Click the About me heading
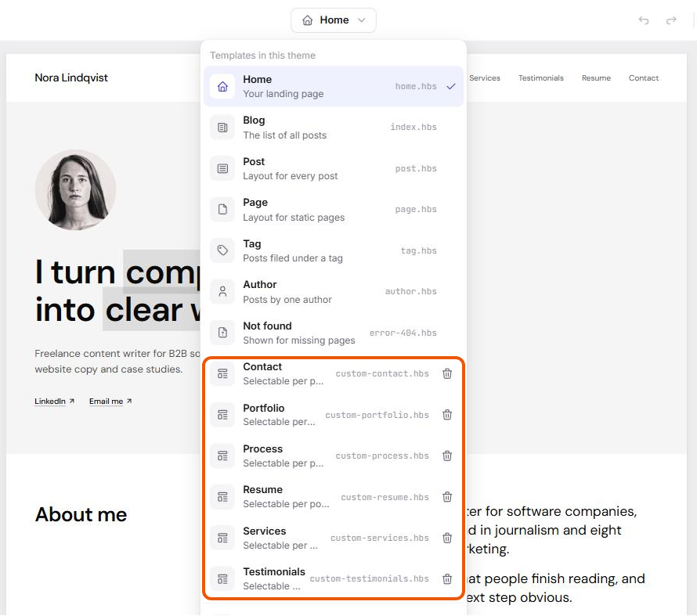Screen dimensions: 697x616 pos(81,515)
